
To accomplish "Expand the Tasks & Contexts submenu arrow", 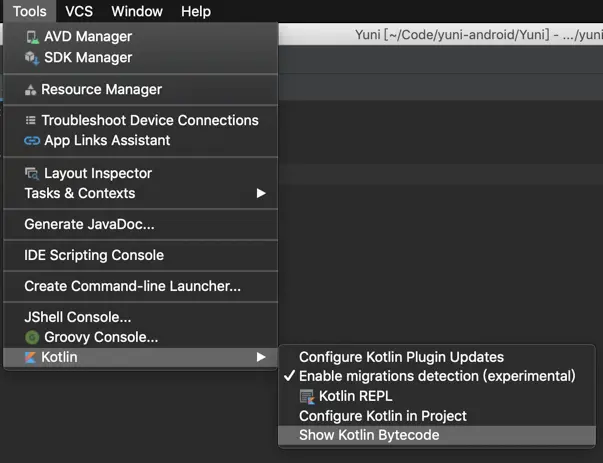I will pyautogui.click(x=261, y=193).
